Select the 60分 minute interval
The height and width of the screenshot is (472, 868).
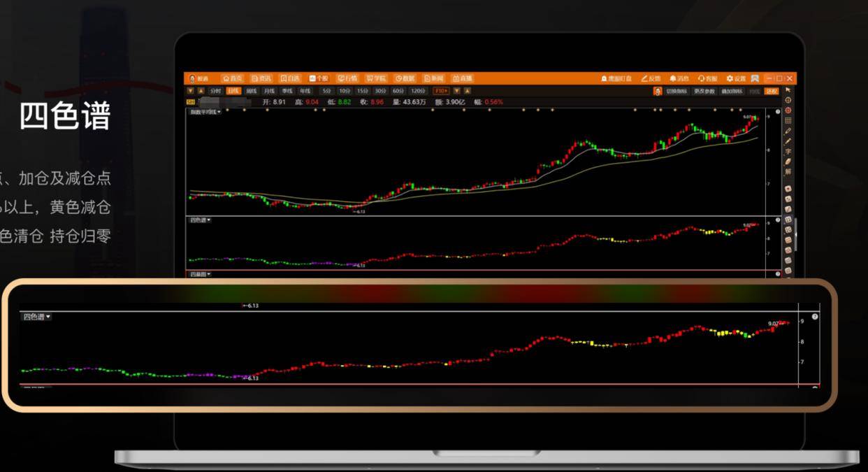pos(398,91)
